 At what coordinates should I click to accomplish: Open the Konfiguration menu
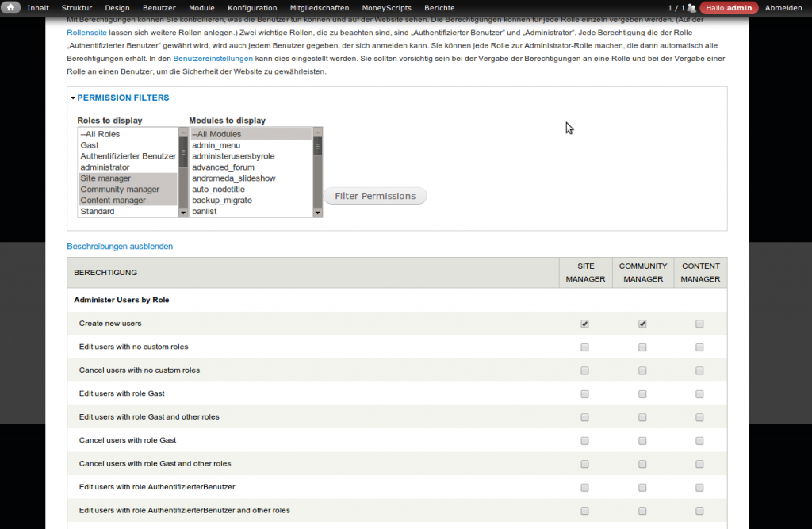(x=252, y=8)
